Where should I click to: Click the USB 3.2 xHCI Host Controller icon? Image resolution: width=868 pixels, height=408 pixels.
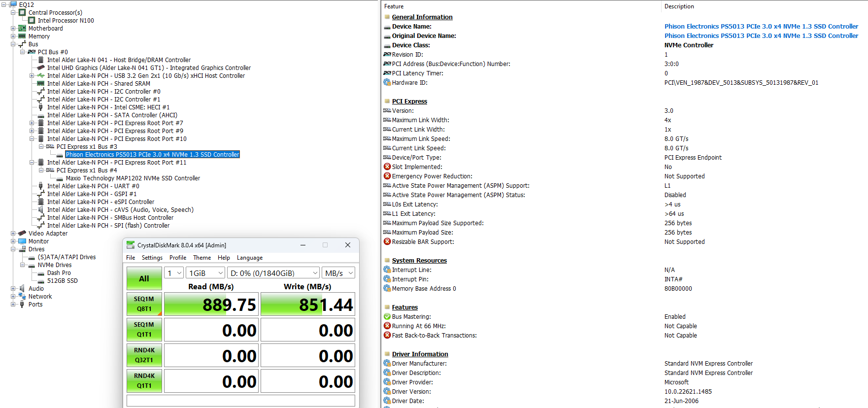click(41, 75)
